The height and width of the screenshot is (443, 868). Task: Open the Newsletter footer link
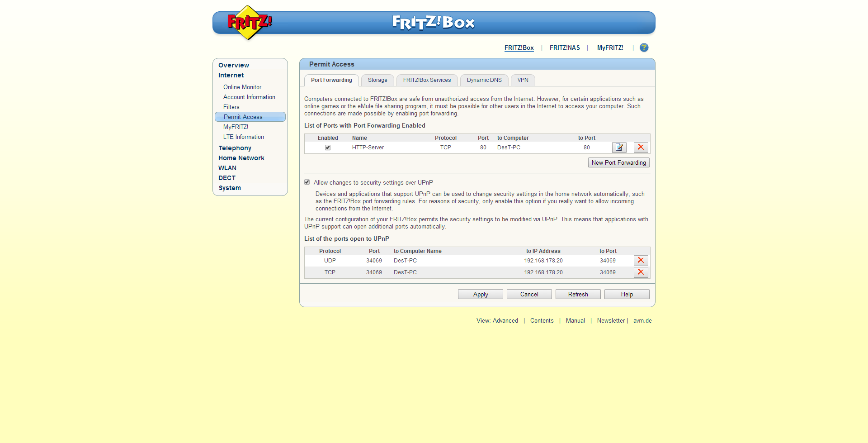pyautogui.click(x=611, y=320)
